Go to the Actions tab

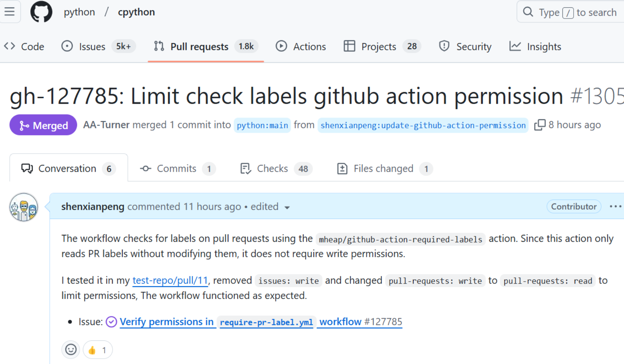(301, 46)
